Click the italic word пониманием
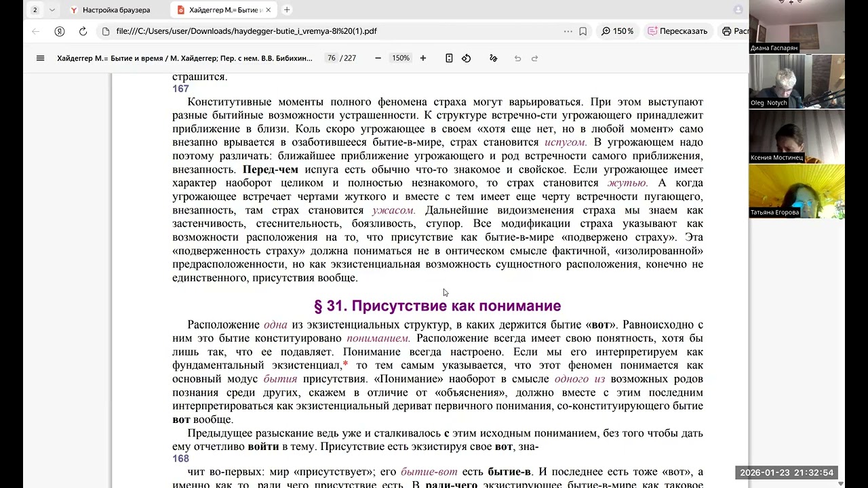This screenshot has height=488, width=868. (378, 338)
